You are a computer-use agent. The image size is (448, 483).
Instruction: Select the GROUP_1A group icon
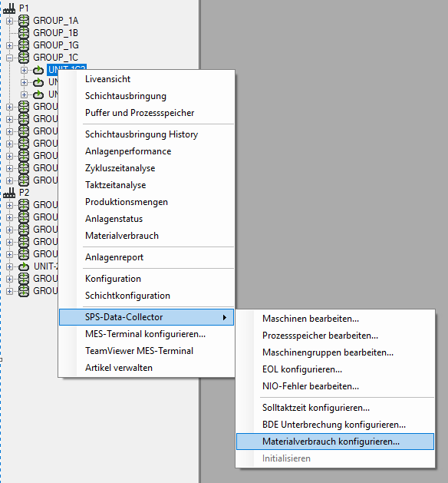24,21
